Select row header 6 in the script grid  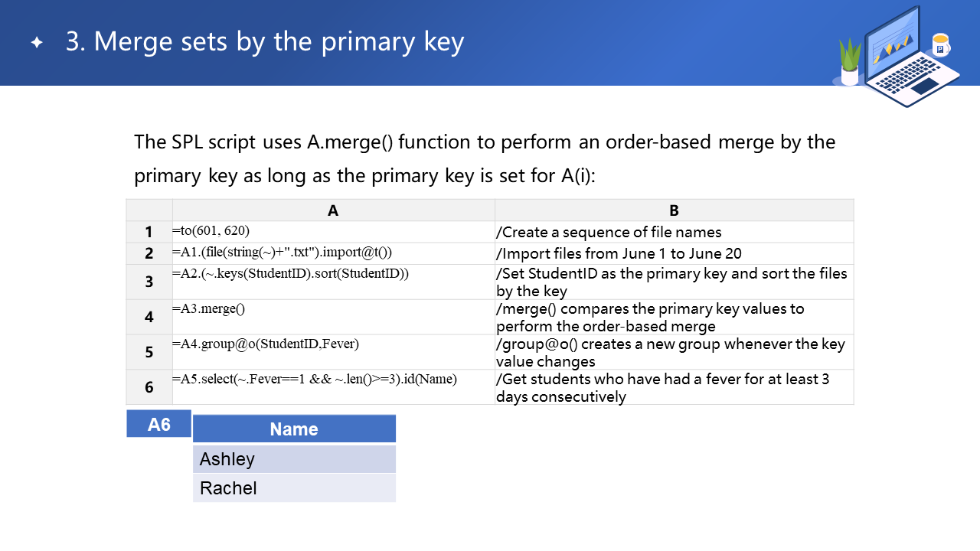[149, 387]
